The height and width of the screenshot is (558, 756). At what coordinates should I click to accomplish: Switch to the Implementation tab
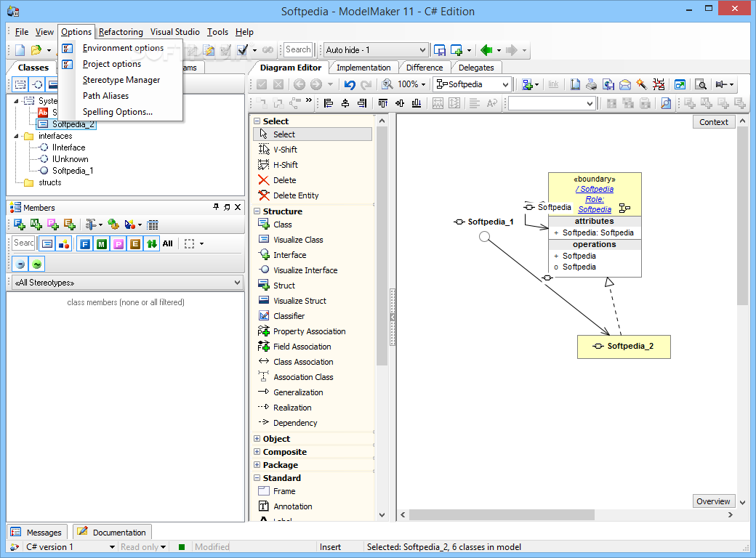coord(363,68)
